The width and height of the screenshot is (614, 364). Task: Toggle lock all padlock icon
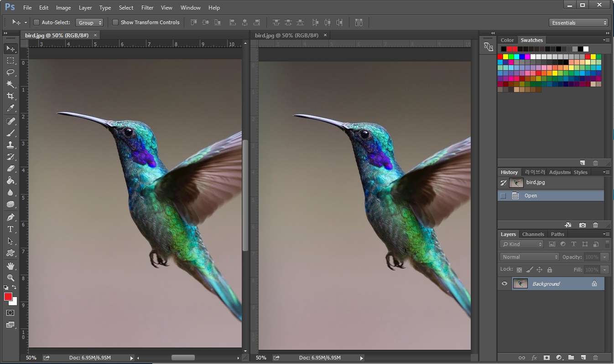[x=549, y=270]
